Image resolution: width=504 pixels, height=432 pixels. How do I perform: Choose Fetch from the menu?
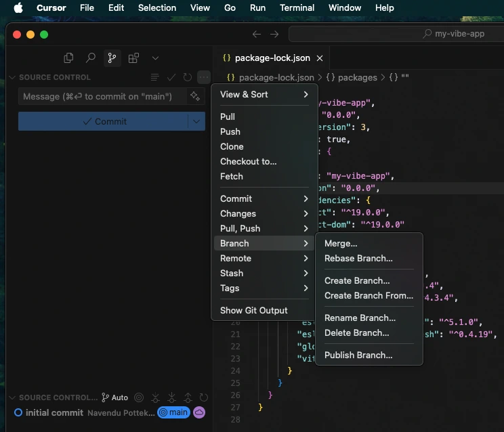click(264, 176)
